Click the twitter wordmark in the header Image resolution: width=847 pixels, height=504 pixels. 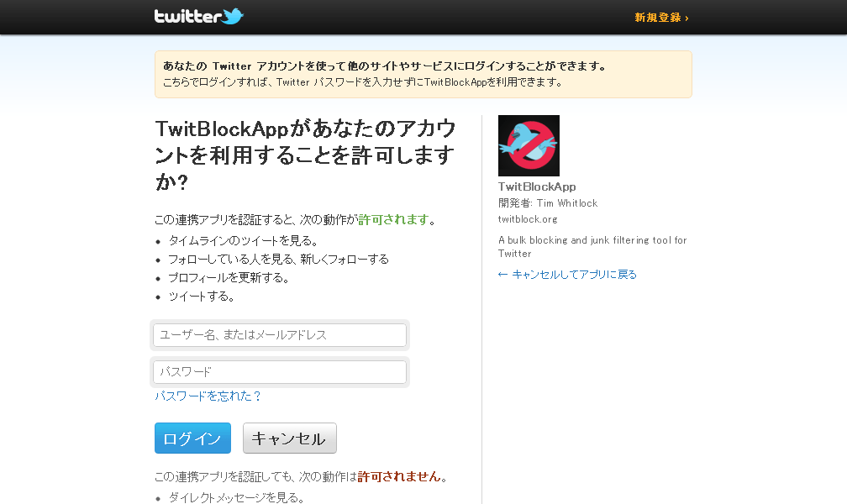pos(187,16)
